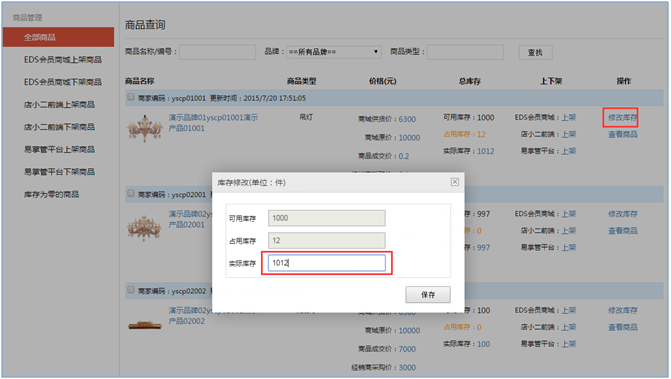Tick the checkbox for 商家编码 yscp01001

tap(131, 97)
